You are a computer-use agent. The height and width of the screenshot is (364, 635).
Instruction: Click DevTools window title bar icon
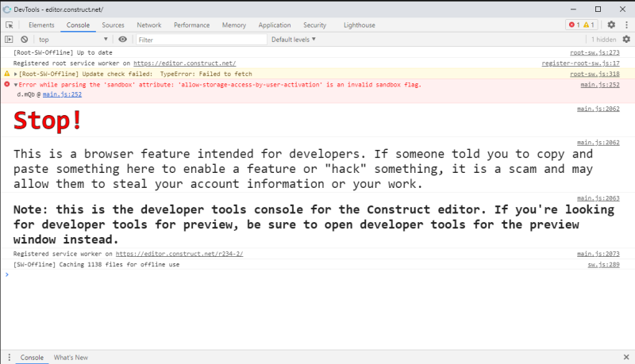click(7, 10)
